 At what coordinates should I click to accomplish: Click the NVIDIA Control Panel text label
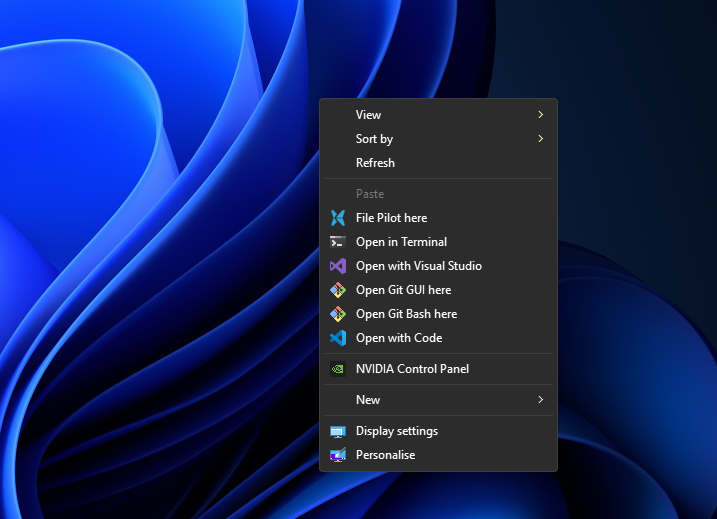tap(412, 369)
